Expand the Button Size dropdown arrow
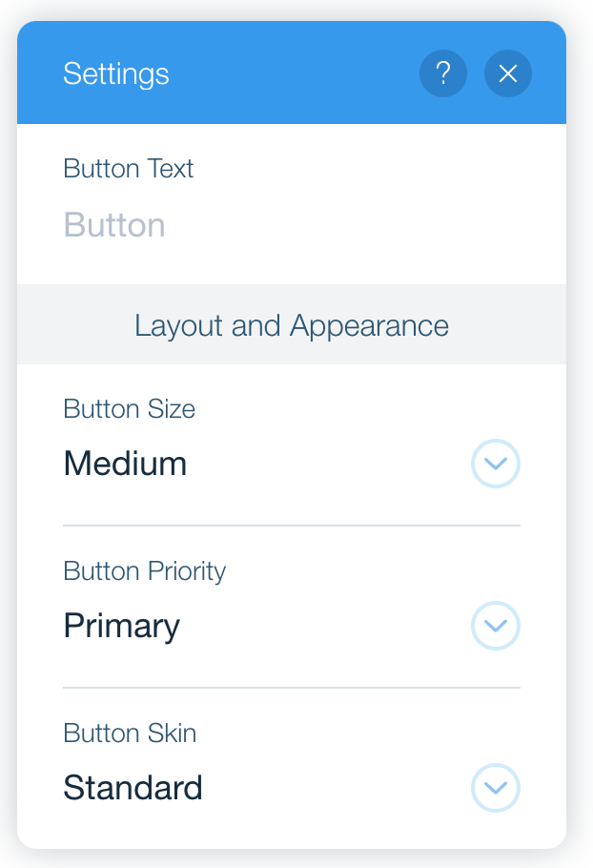Viewport: 593px width, 868px height. tap(496, 464)
